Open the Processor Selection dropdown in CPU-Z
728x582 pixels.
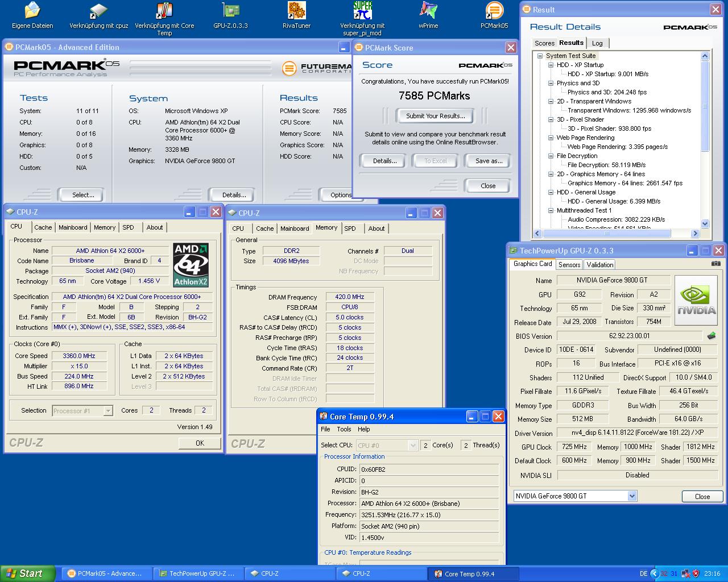[x=108, y=410]
